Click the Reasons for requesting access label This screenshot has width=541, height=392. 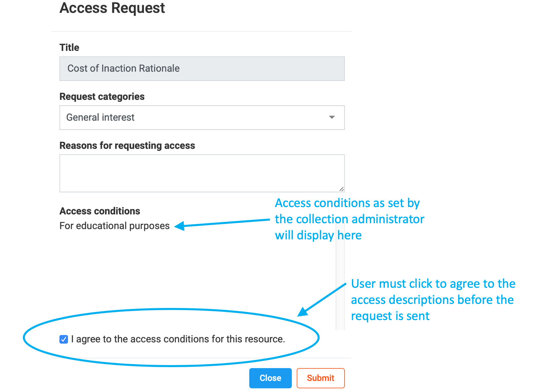(127, 146)
